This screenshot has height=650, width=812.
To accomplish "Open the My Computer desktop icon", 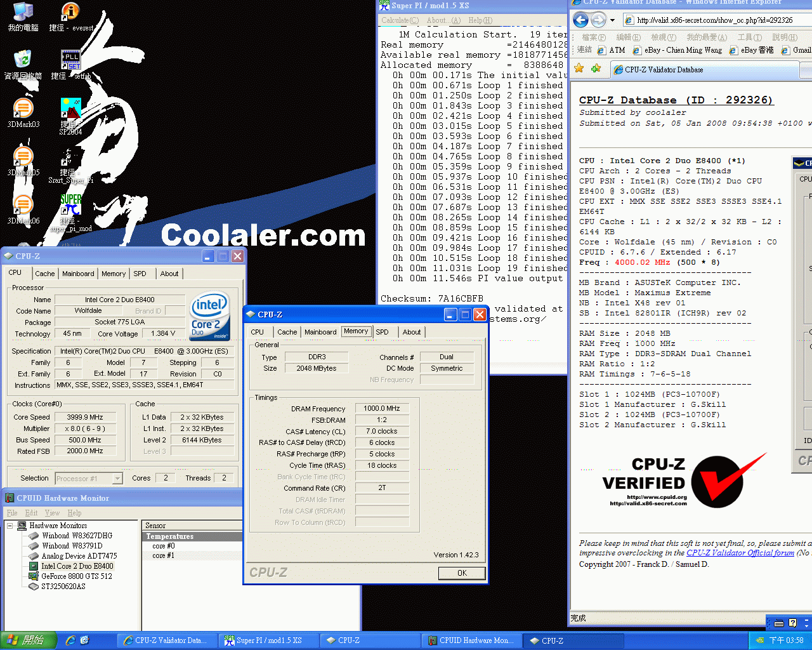I will (x=23, y=17).
